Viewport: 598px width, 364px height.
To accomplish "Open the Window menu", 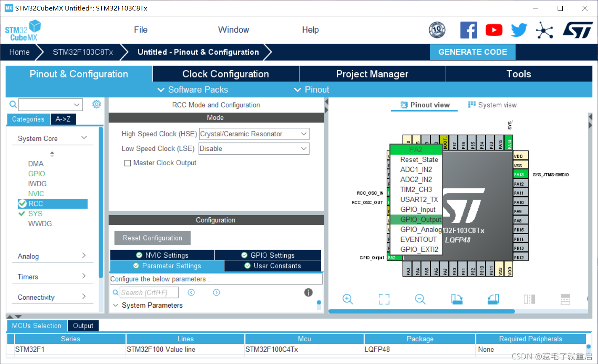I will coord(233,30).
